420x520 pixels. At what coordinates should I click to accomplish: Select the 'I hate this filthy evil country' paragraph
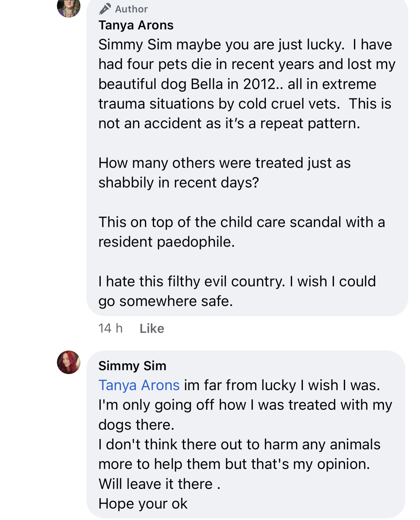tap(237, 291)
